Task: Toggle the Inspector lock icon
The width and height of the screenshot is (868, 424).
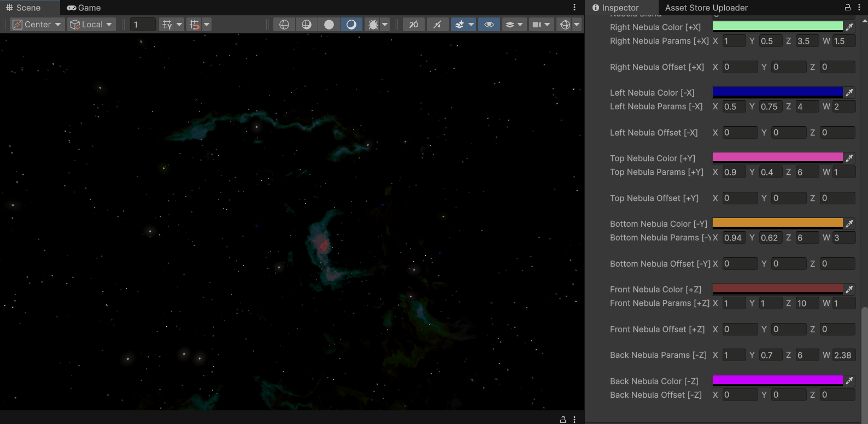Action: [848, 8]
